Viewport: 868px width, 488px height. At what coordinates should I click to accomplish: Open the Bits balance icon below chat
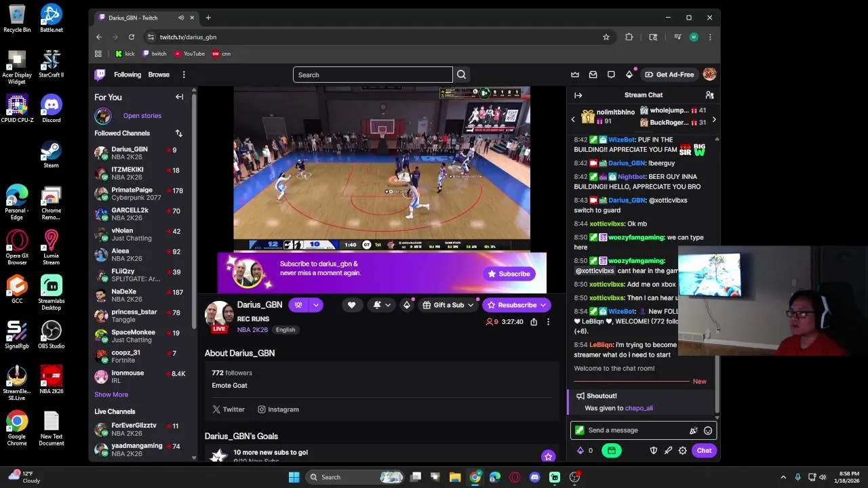tap(580, 451)
